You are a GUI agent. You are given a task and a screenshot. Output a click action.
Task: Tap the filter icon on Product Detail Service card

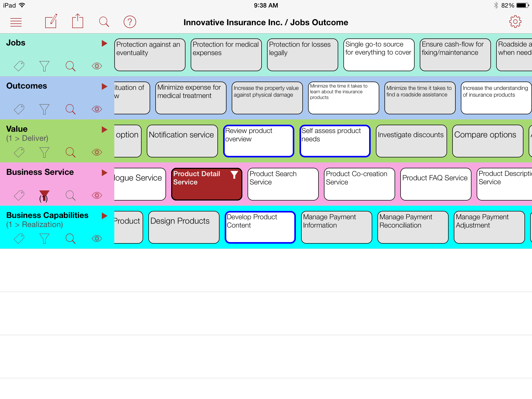(234, 175)
